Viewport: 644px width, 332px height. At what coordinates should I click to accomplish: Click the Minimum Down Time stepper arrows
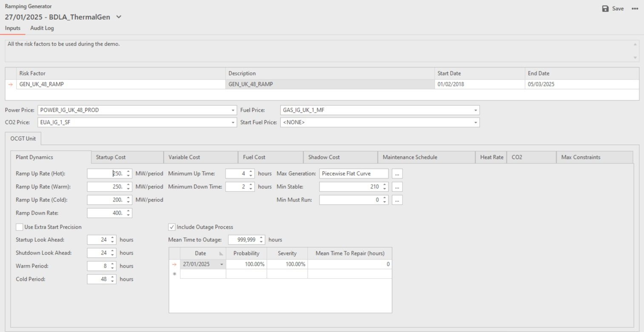251,187
